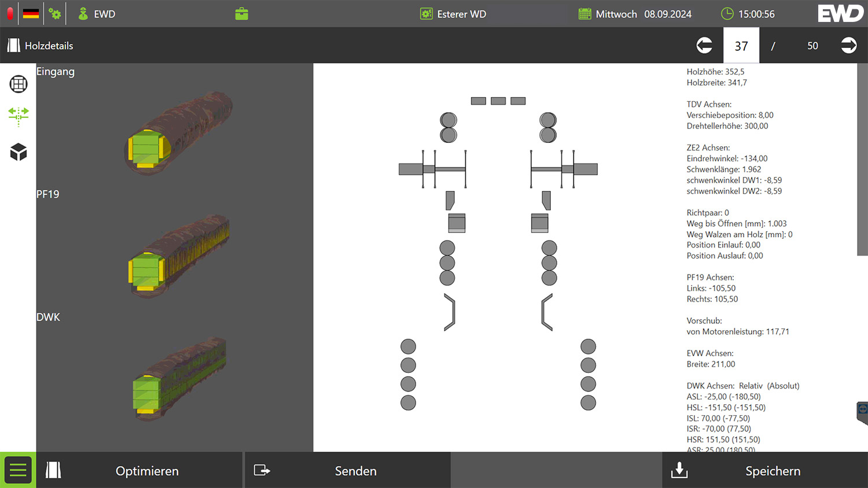
Task: Select the 3D cube view icon
Action: tap(19, 152)
